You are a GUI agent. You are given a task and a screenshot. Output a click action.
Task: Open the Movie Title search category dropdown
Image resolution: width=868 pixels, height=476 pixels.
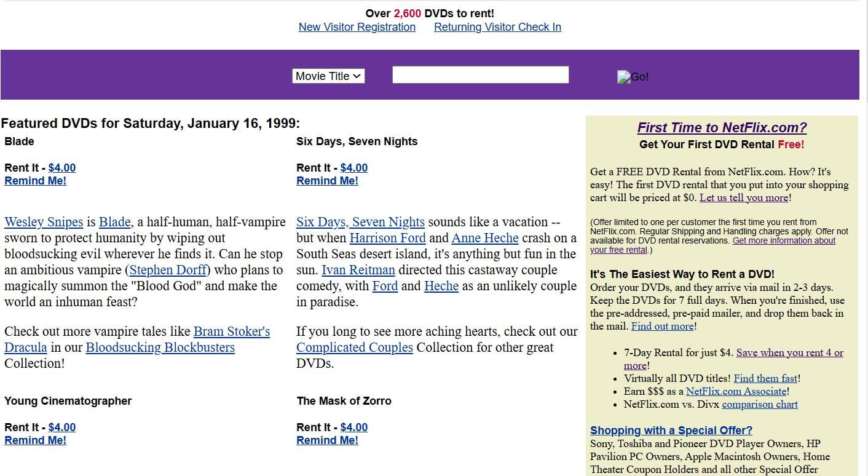click(328, 76)
